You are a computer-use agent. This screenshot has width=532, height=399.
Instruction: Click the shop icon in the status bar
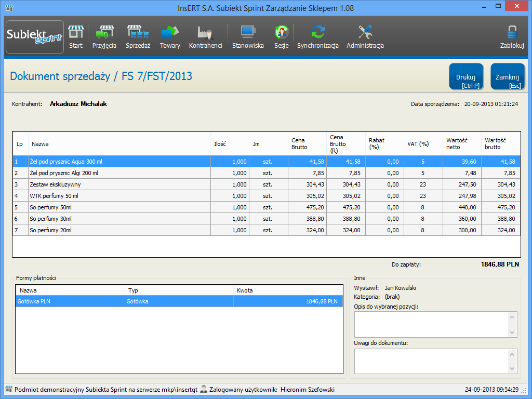click(9, 389)
